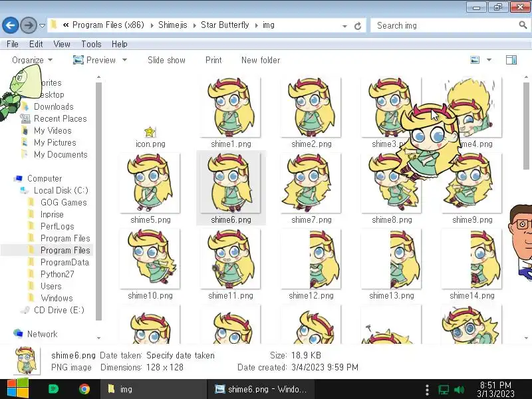Open the Tools menu
Image resolution: width=532 pixels, height=399 pixels.
coord(91,44)
